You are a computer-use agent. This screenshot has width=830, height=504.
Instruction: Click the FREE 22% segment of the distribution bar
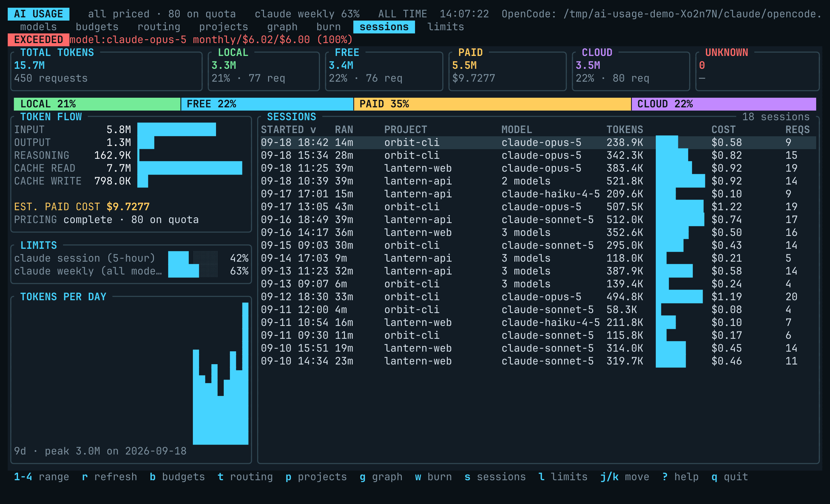coord(267,104)
